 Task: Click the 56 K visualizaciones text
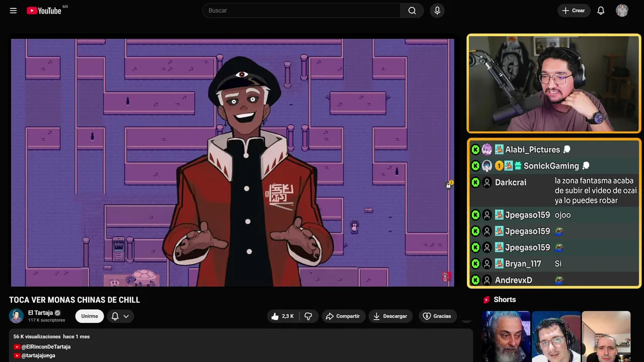37,337
